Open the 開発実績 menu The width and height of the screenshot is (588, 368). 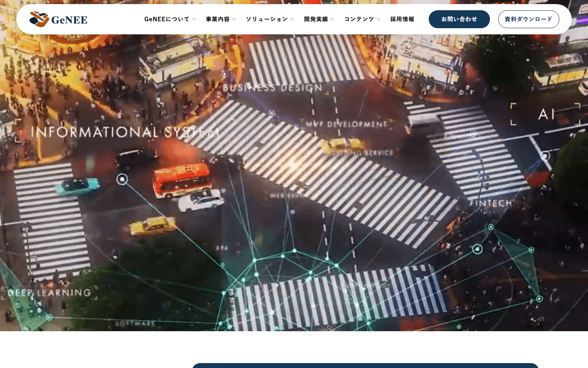[x=316, y=19]
